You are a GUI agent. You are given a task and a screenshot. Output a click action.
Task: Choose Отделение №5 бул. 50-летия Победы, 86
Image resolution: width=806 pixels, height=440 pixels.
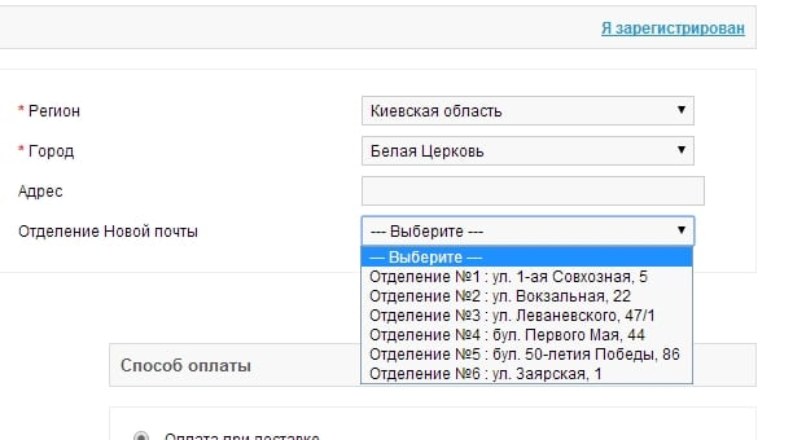coord(526,354)
